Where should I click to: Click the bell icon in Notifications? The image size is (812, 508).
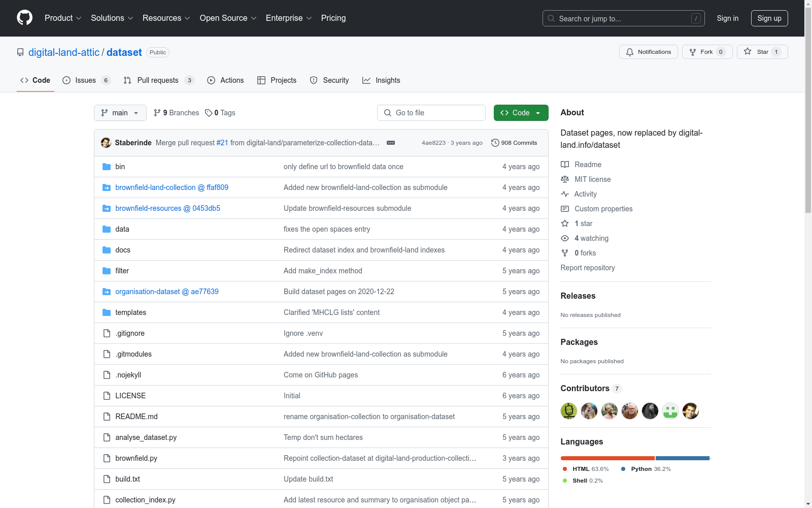pos(630,52)
